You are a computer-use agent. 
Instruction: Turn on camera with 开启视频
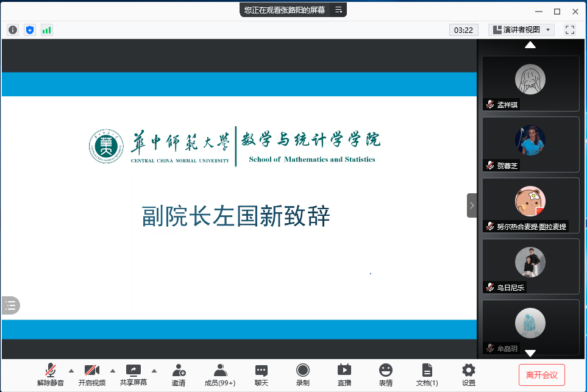point(92,374)
